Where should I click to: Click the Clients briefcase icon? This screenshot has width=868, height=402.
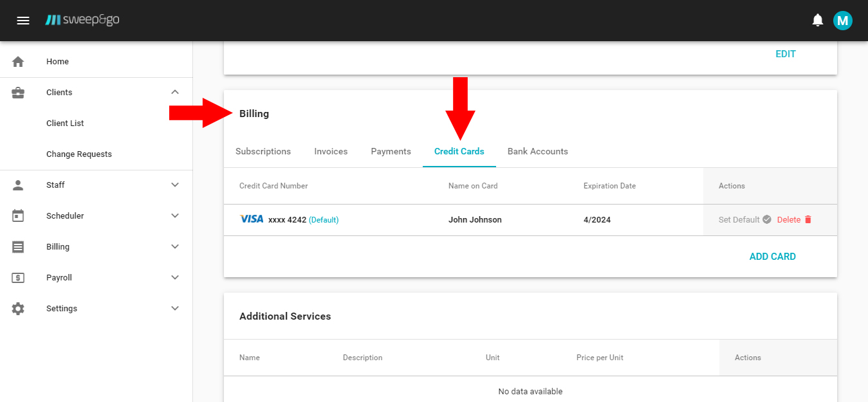(x=18, y=93)
